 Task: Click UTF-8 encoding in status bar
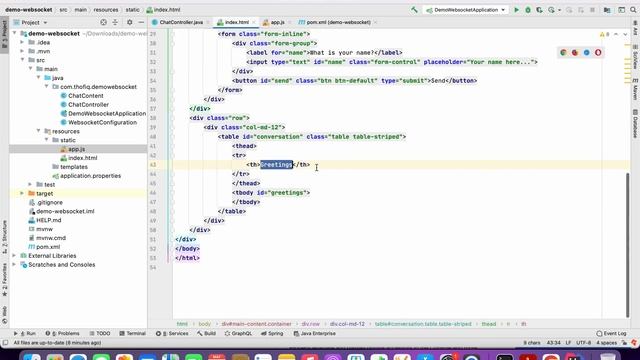pos(583,343)
